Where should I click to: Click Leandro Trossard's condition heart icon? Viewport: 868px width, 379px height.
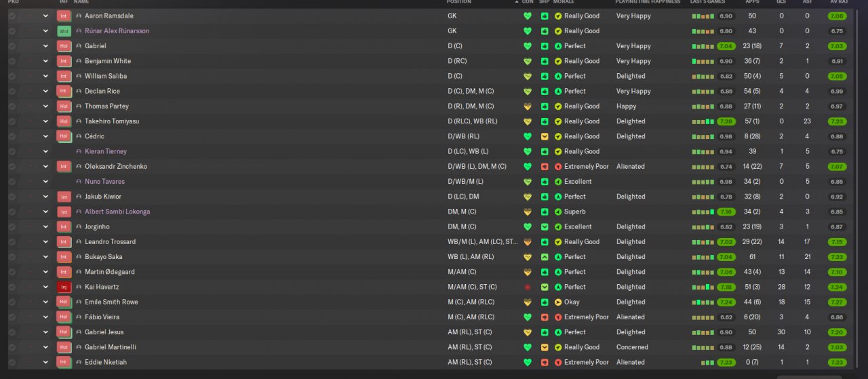[528, 242]
